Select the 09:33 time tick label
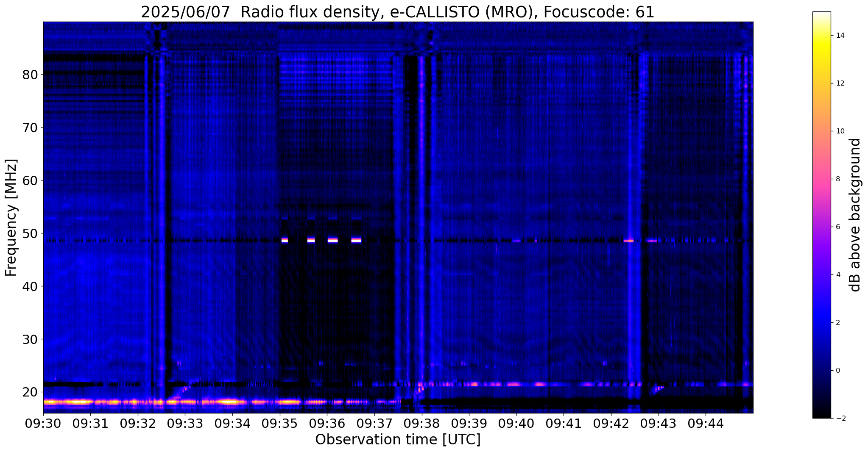This screenshot has height=452, width=868. 185,424
